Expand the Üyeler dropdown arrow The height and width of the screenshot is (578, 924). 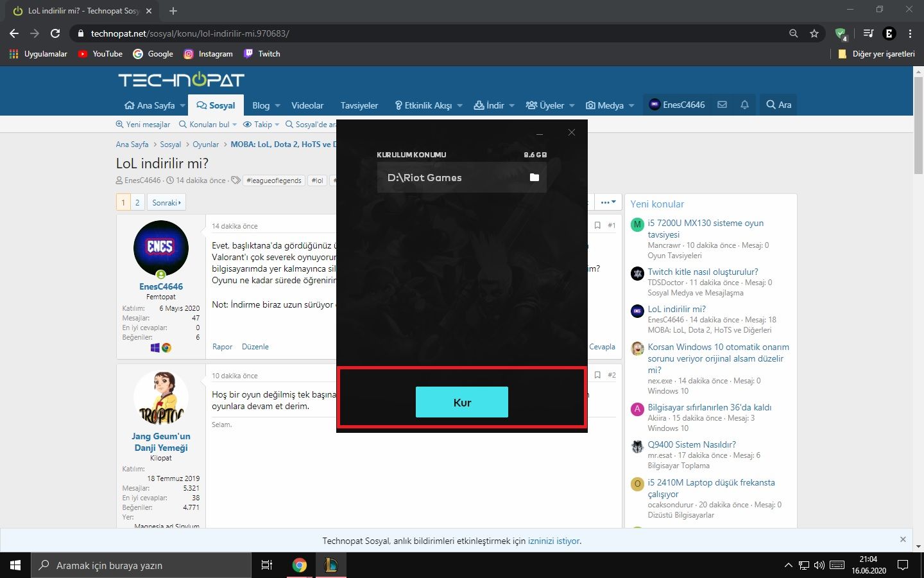572,105
